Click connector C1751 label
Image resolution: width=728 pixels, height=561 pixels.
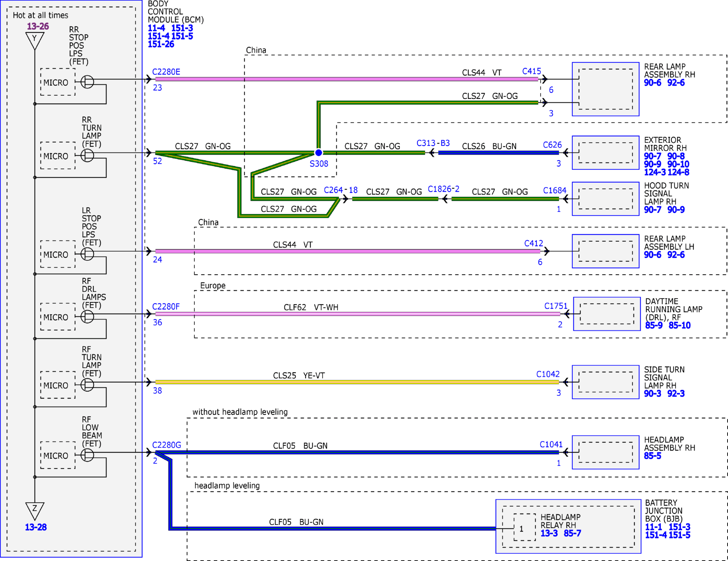556,306
